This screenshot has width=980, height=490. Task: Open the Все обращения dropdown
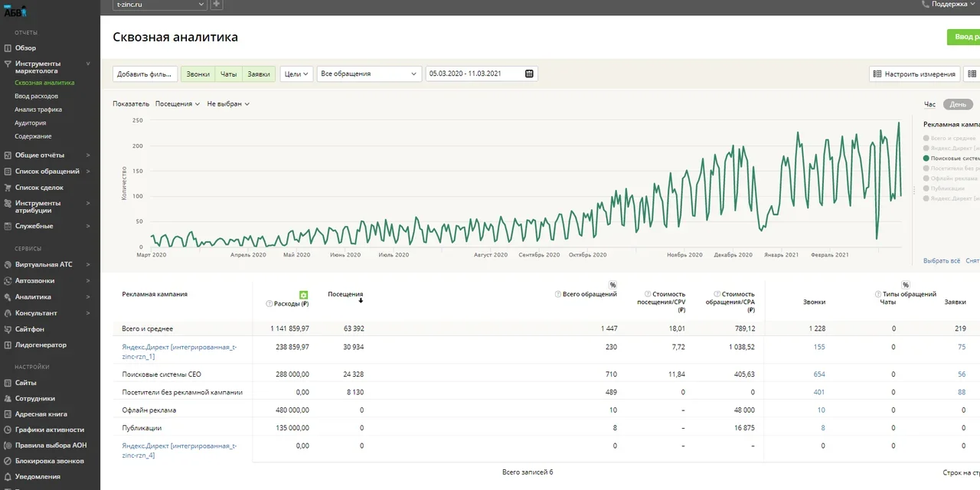coord(369,74)
